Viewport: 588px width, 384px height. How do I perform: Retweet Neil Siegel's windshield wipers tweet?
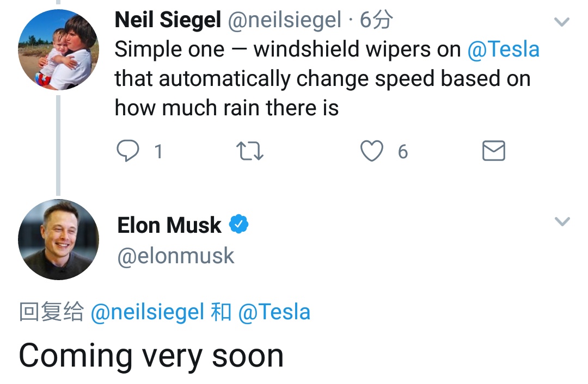click(250, 151)
